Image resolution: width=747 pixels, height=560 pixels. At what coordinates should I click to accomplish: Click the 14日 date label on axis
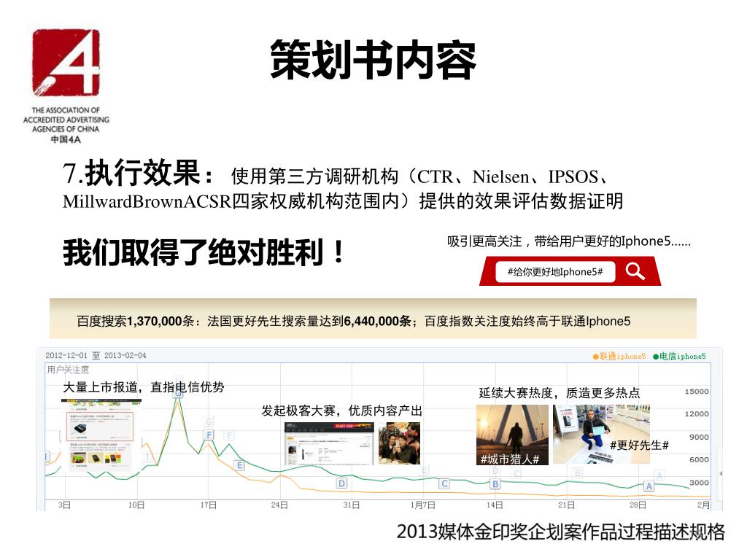(x=495, y=505)
